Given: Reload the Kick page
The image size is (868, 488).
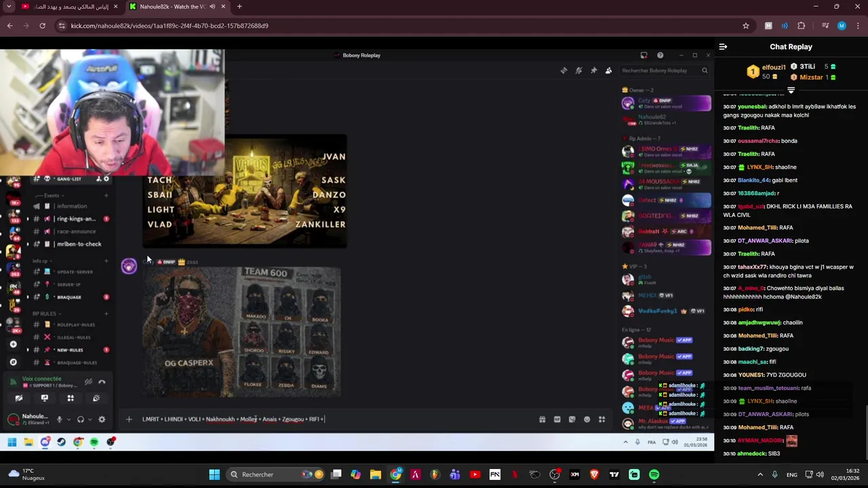Looking at the screenshot, I should [x=42, y=26].
